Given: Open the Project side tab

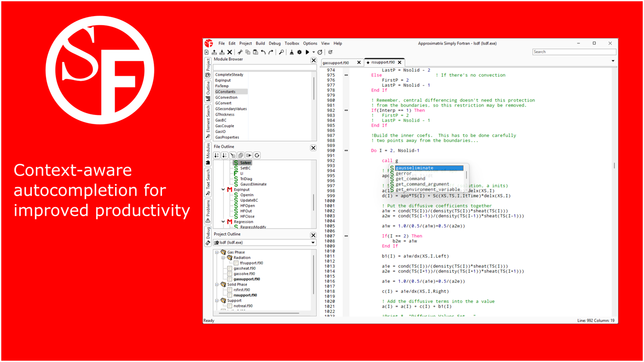Looking at the screenshot, I should pyautogui.click(x=208, y=68).
